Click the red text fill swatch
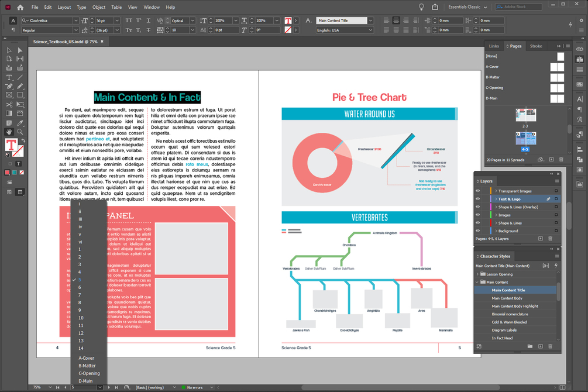The image size is (588, 392). click(11, 145)
